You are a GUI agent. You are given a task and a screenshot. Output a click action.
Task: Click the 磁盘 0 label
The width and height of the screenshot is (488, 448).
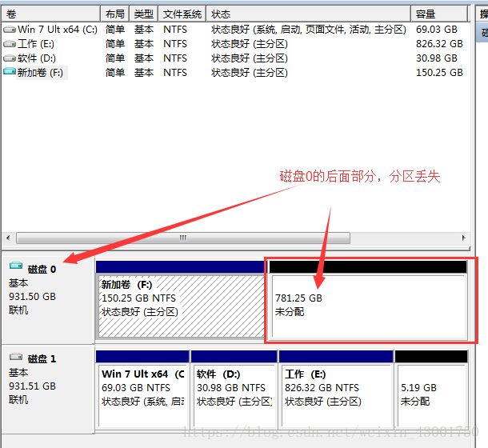click(42, 270)
